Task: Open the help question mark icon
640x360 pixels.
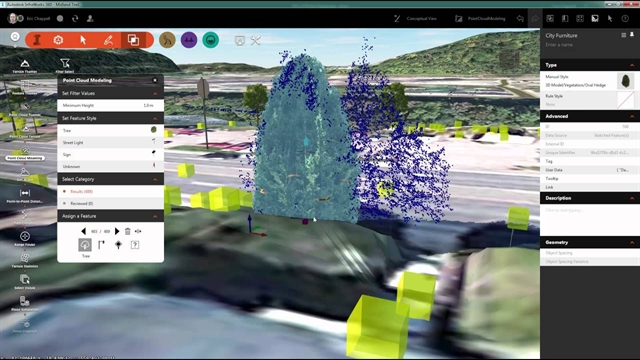Action: click(625, 18)
